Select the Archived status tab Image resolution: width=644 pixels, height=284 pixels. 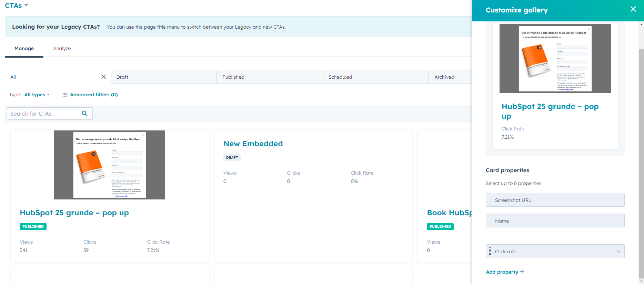click(450, 77)
